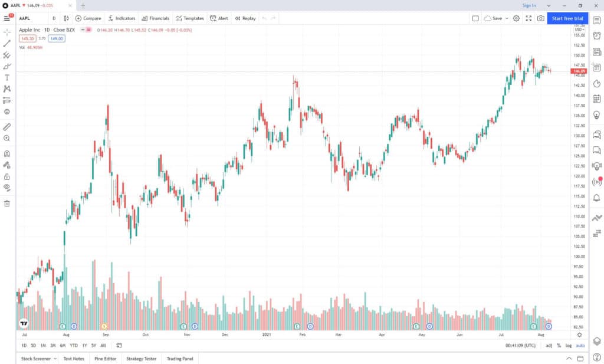Click the Sign In link

point(529,5)
